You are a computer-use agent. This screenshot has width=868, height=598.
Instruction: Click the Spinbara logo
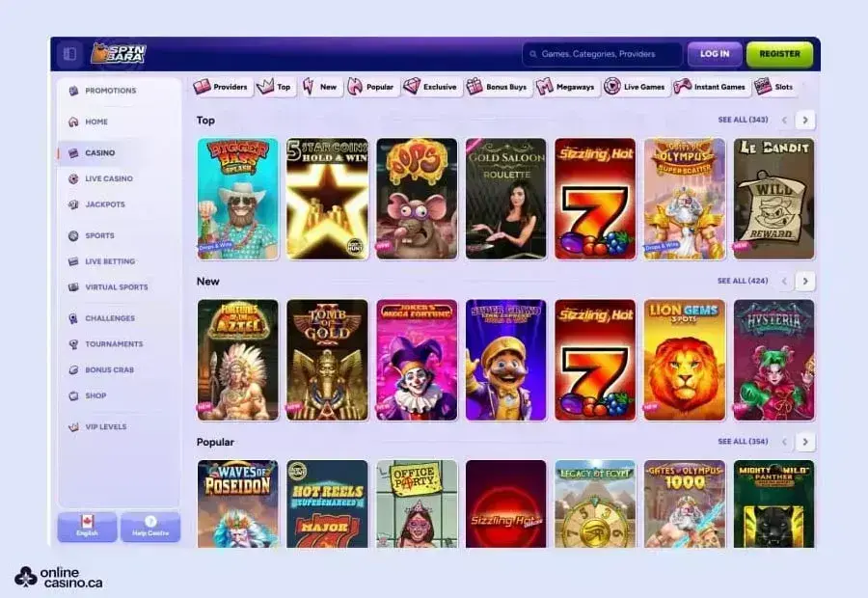(x=119, y=53)
